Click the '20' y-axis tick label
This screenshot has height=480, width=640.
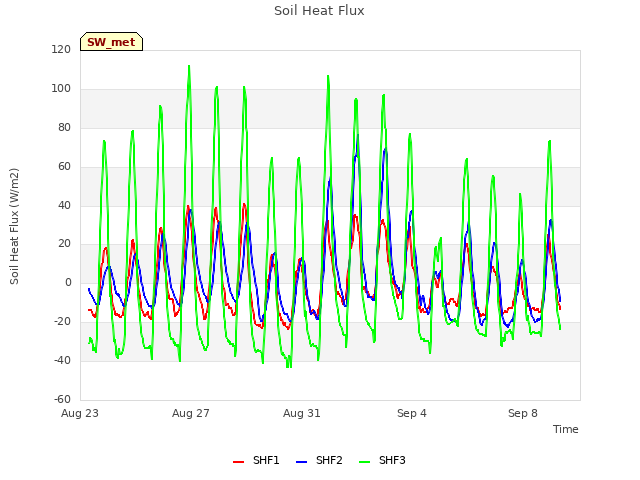64,244
